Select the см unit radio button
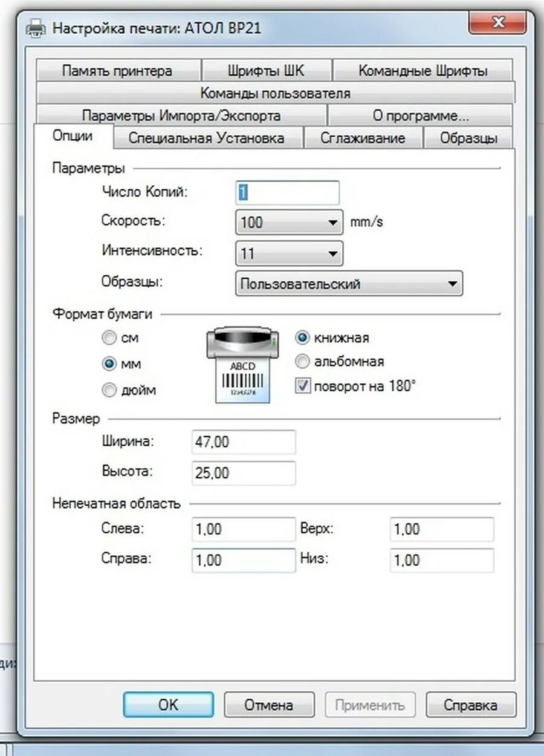 109,338
